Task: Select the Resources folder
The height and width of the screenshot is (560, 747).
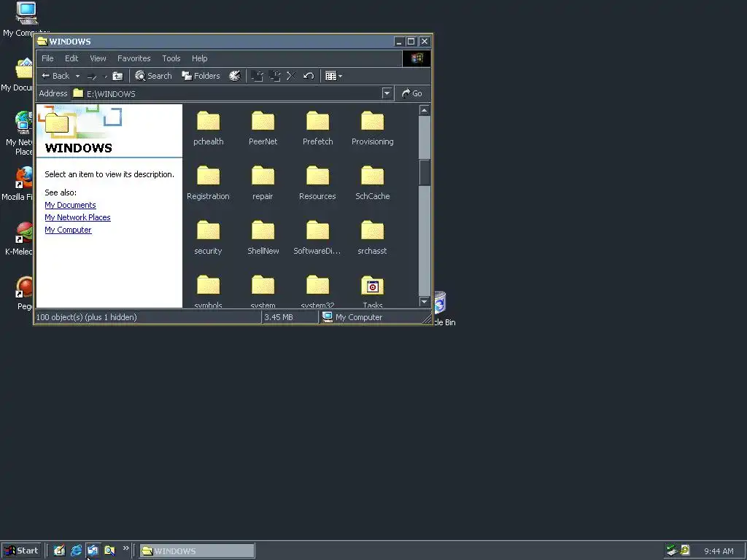Action: pos(318,182)
